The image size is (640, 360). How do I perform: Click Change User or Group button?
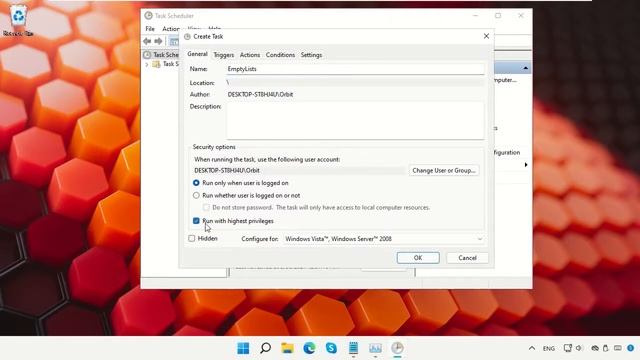(444, 170)
